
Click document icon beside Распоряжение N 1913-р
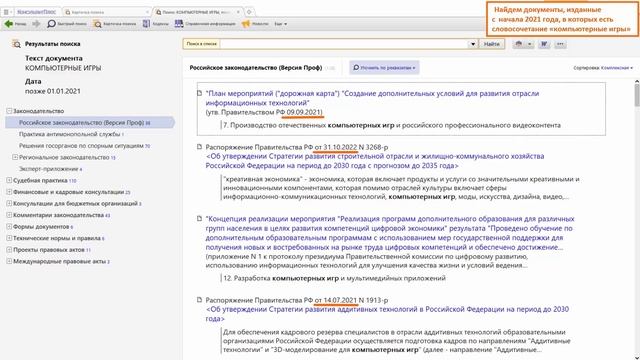(x=199, y=300)
